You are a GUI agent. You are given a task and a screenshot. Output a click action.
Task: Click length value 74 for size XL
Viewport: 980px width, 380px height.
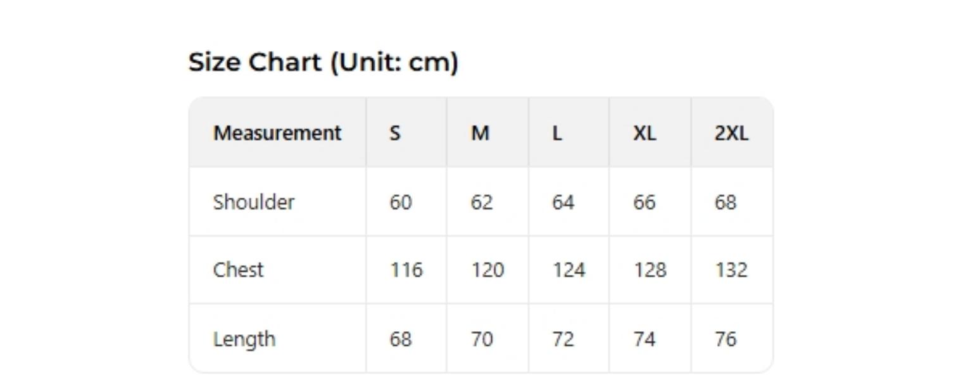(644, 339)
